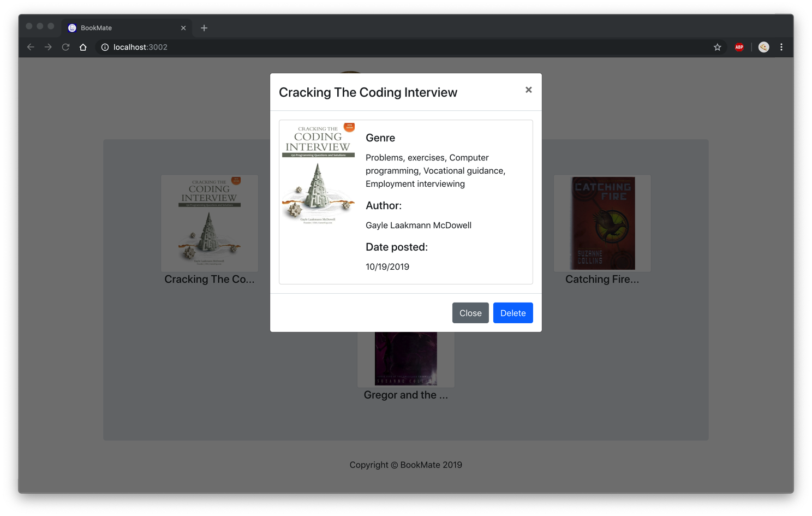This screenshot has height=516, width=812.
Task: View site information icon beside localhost
Action: coord(105,47)
